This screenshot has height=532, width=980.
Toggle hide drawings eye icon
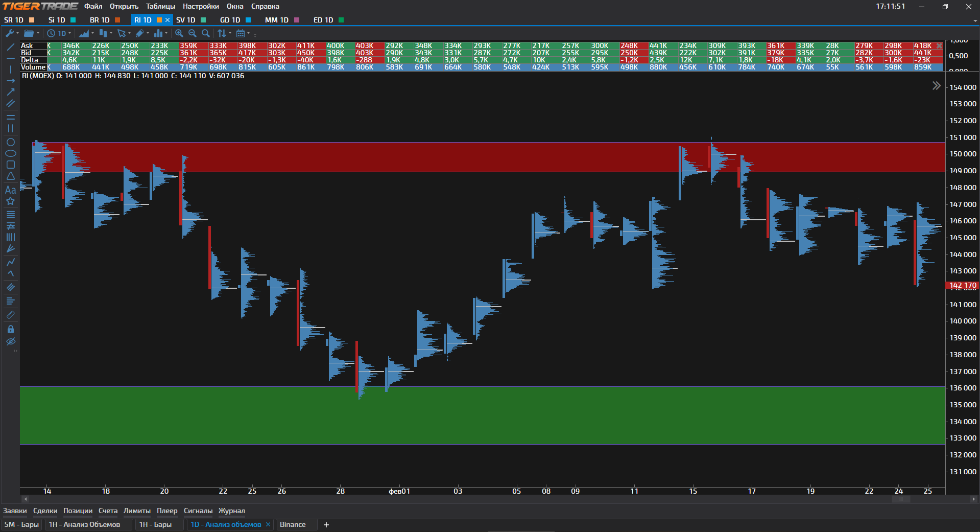10,341
